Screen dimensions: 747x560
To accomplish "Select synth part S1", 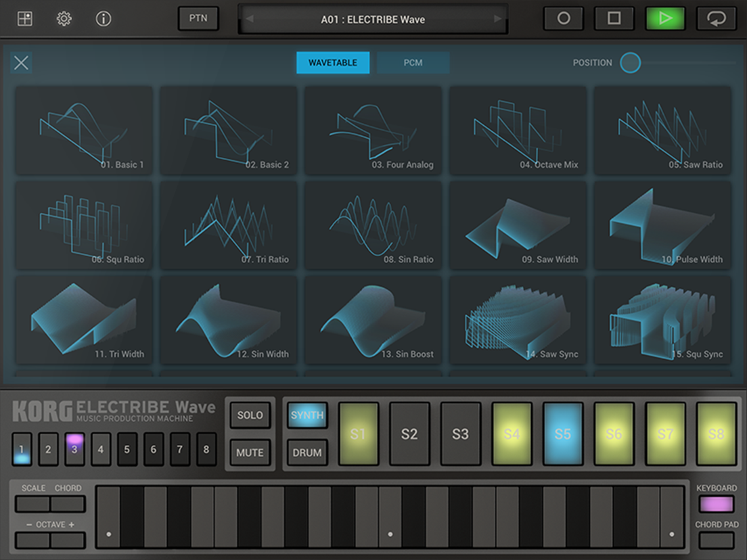I will click(x=358, y=434).
